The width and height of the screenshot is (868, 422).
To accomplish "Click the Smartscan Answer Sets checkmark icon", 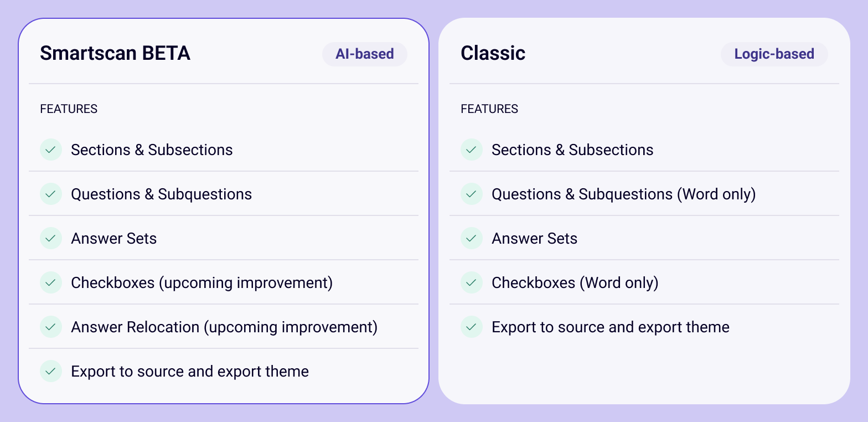I will pyautogui.click(x=51, y=238).
